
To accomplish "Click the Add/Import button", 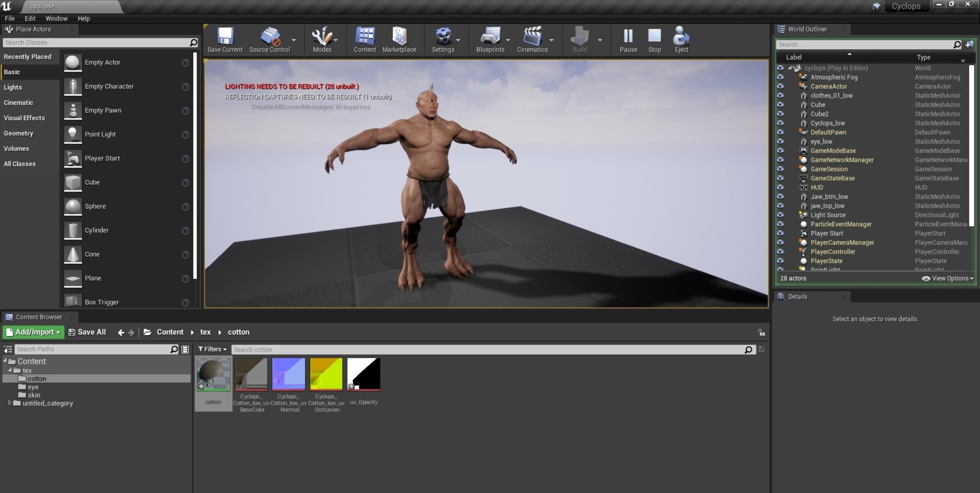I will (33, 332).
